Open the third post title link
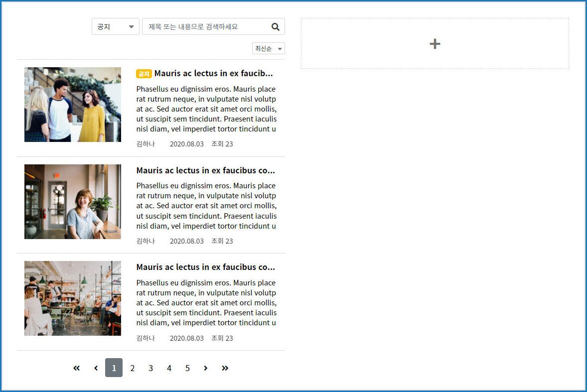 coord(205,267)
